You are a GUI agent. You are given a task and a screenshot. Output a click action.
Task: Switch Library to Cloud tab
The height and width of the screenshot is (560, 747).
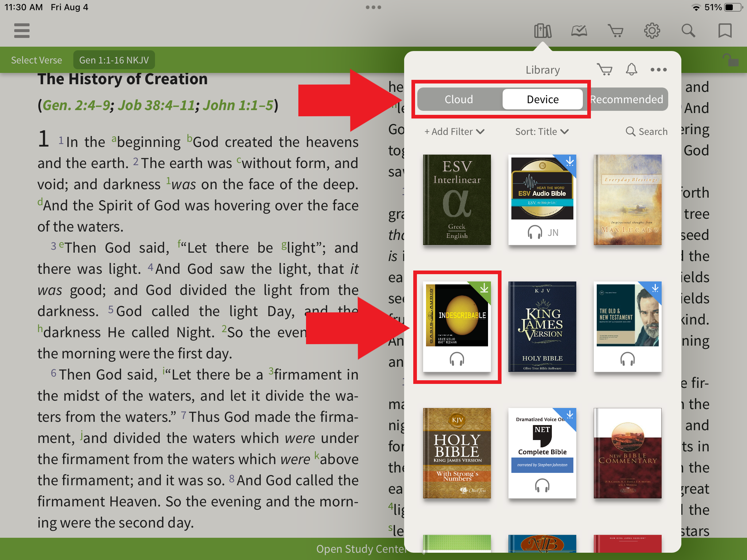point(459,99)
